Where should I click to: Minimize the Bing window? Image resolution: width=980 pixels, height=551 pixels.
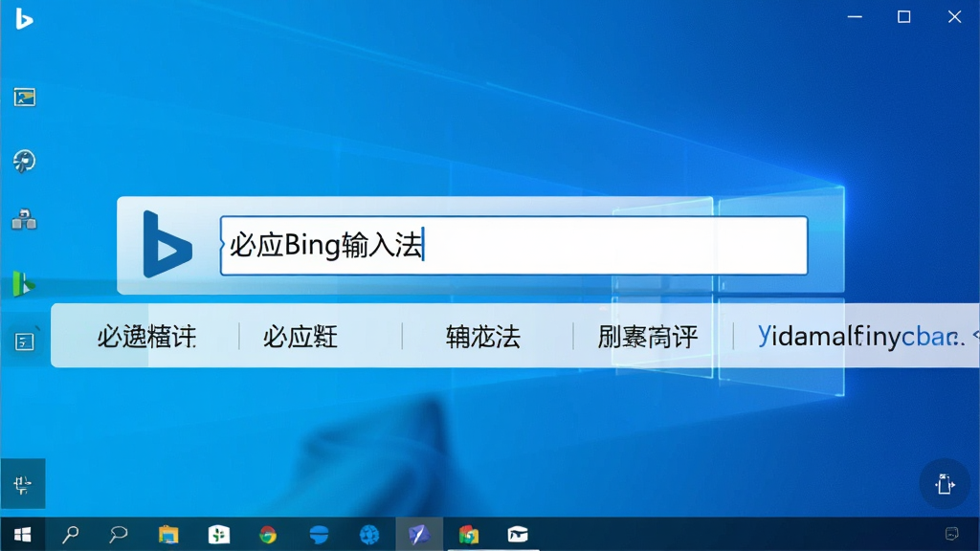pyautogui.click(x=855, y=17)
